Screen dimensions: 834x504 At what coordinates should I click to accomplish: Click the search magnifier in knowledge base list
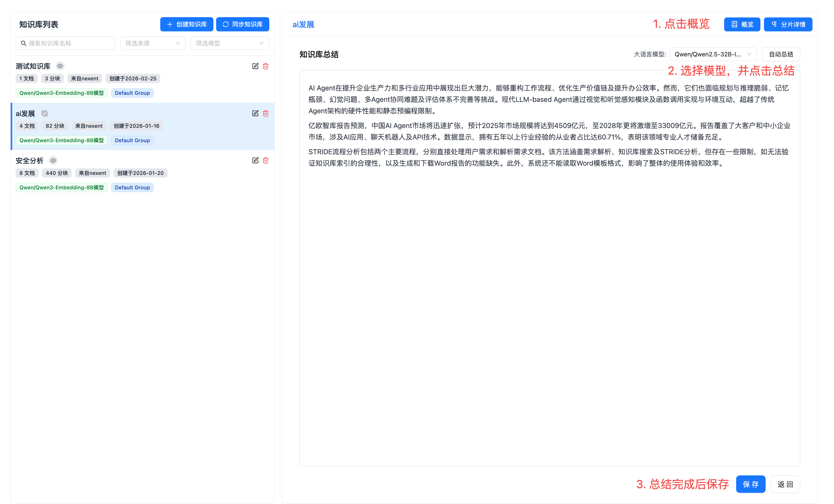(23, 43)
